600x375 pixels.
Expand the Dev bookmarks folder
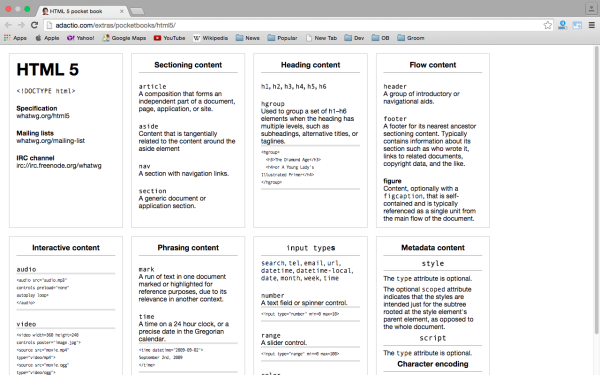click(x=354, y=38)
